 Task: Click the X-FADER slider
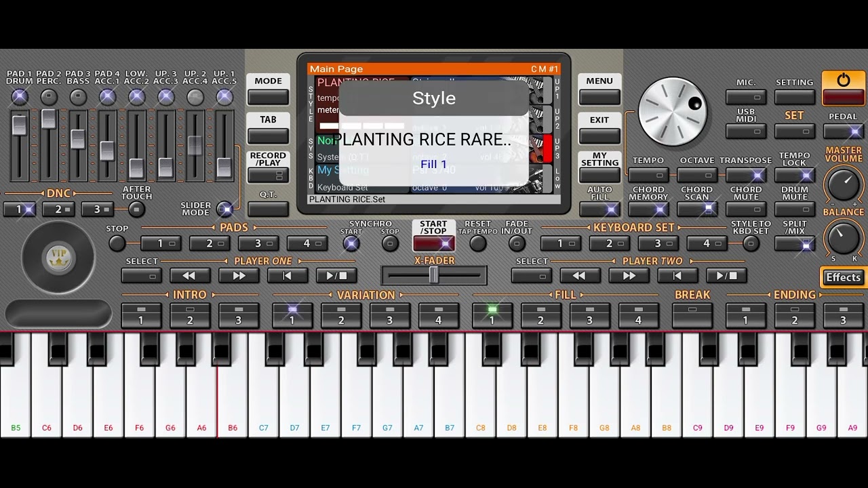[x=433, y=275]
